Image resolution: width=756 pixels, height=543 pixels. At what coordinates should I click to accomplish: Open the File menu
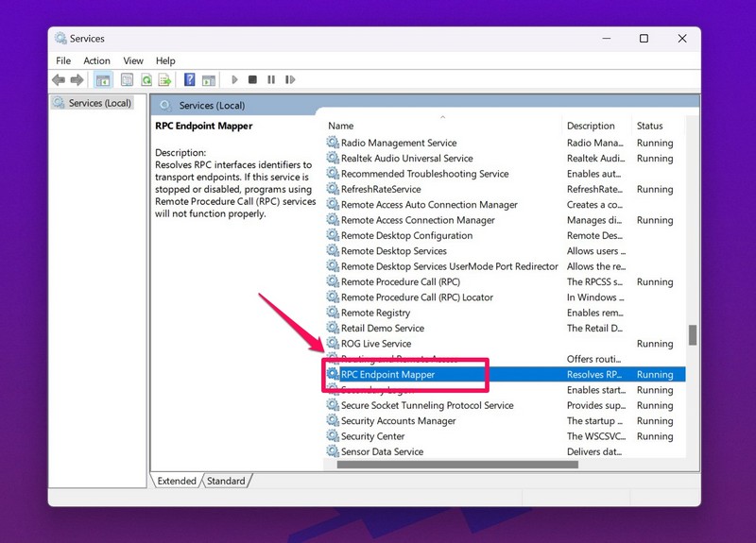[x=63, y=60]
